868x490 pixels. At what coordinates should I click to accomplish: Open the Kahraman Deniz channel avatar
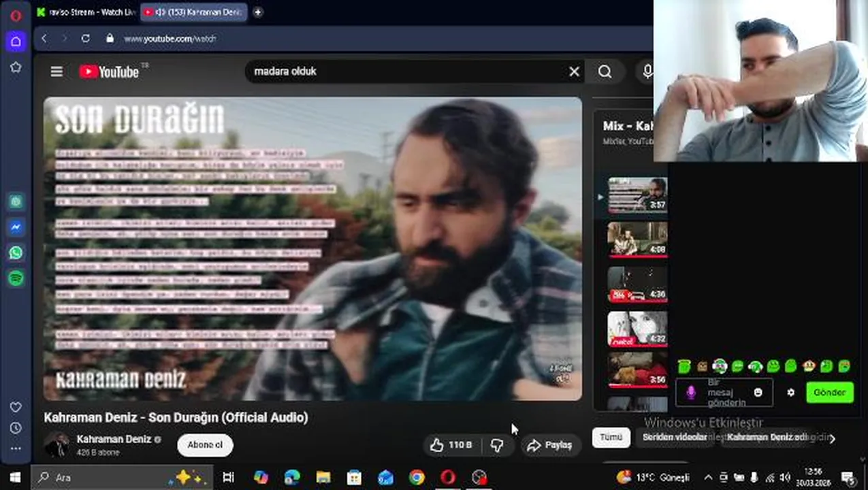[x=57, y=445]
